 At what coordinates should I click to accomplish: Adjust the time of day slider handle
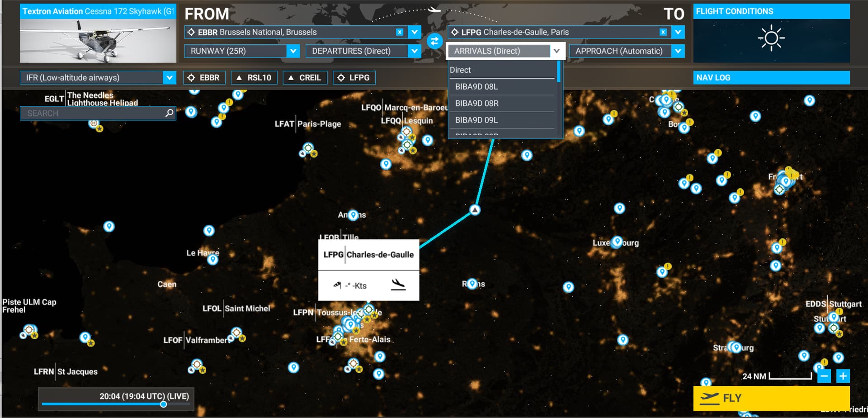(163, 404)
